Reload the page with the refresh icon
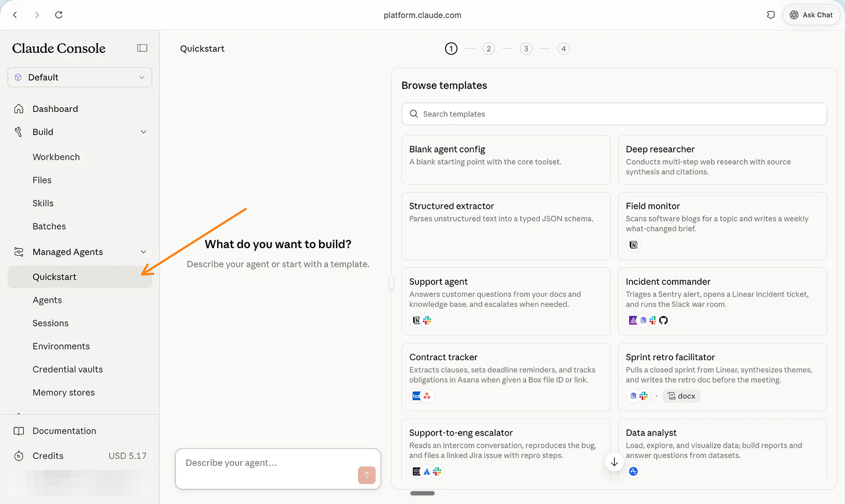The image size is (845, 504). pyautogui.click(x=59, y=15)
